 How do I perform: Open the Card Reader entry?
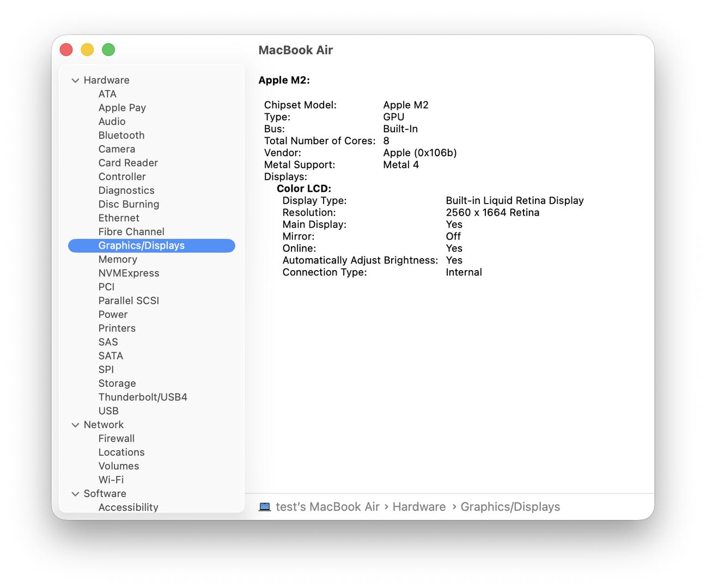point(128,163)
